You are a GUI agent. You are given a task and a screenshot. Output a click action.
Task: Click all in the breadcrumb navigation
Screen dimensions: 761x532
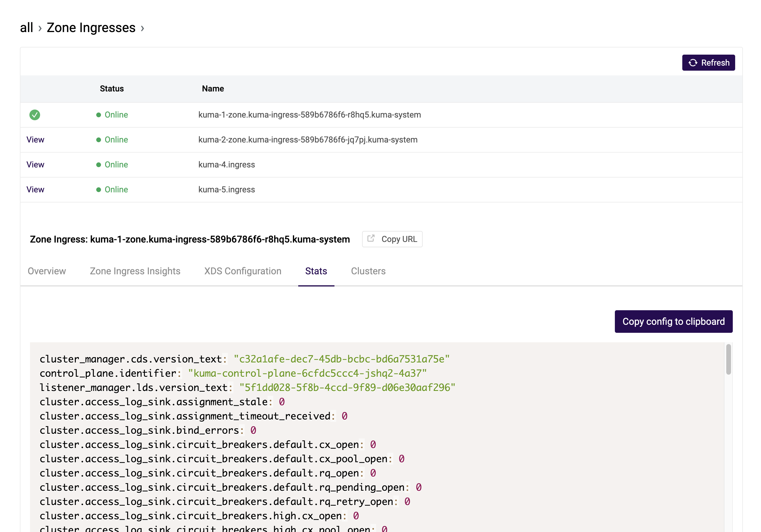[26, 28]
